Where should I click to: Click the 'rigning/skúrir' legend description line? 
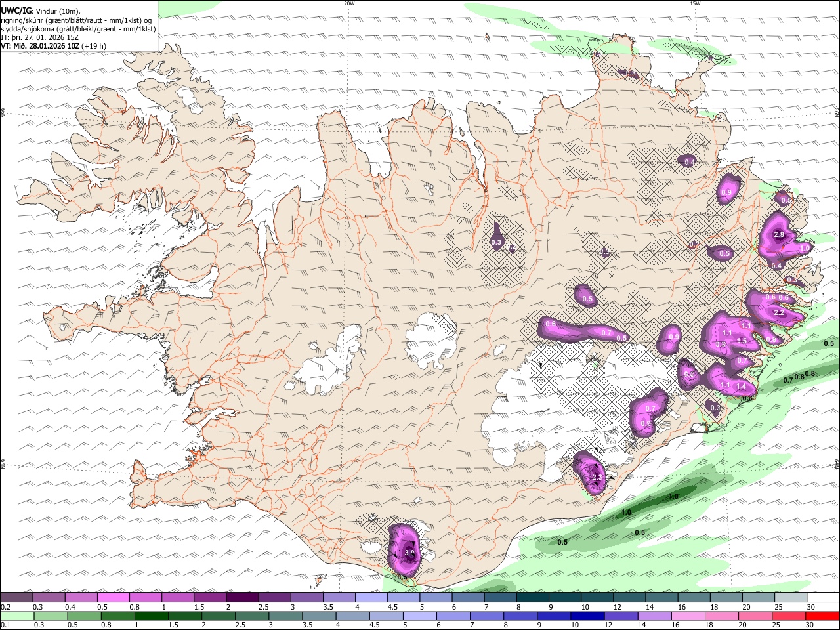(x=76, y=20)
